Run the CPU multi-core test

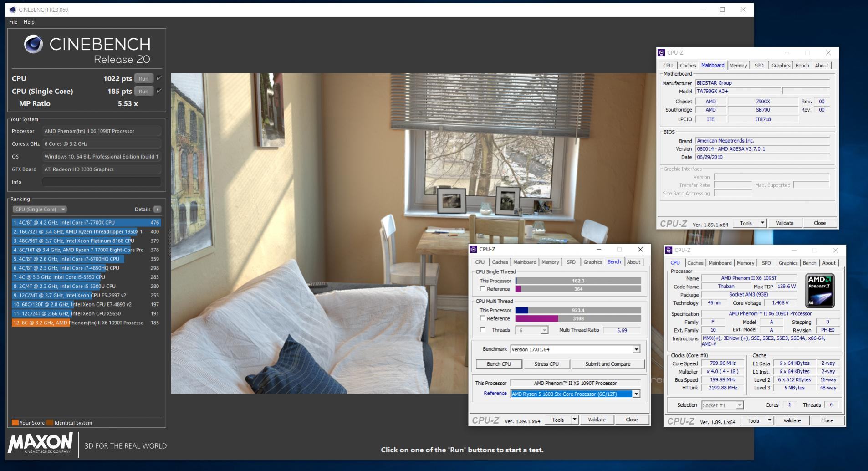click(143, 78)
